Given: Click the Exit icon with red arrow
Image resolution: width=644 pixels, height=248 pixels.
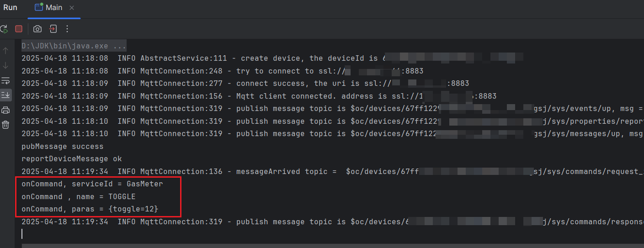Looking at the screenshot, I should pos(53,29).
